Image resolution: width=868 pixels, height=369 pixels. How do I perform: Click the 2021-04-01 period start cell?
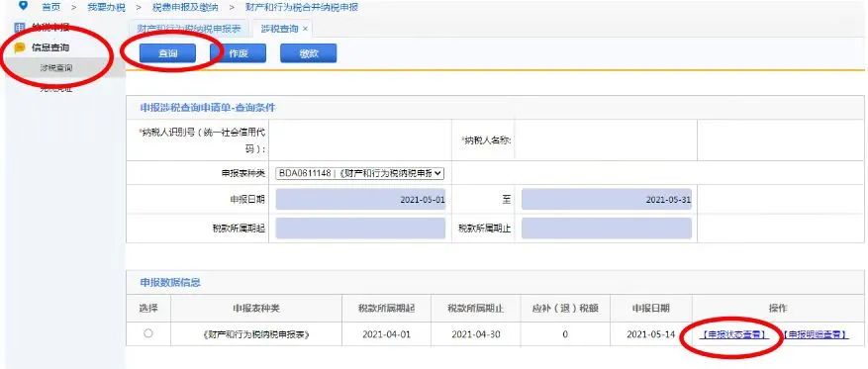386,334
